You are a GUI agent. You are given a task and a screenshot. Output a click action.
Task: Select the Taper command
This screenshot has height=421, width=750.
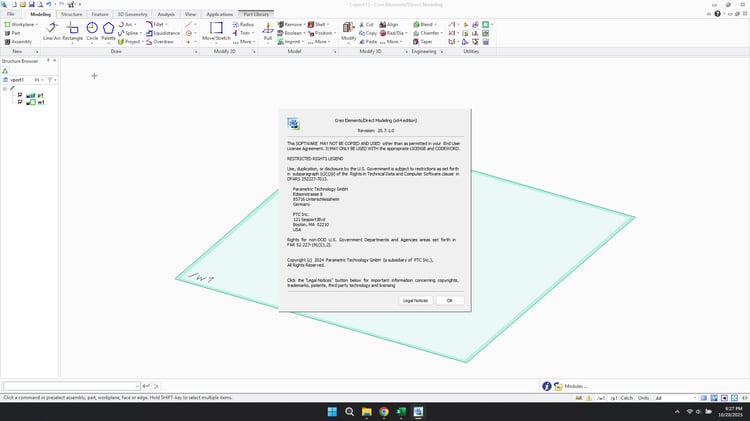click(x=423, y=42)
